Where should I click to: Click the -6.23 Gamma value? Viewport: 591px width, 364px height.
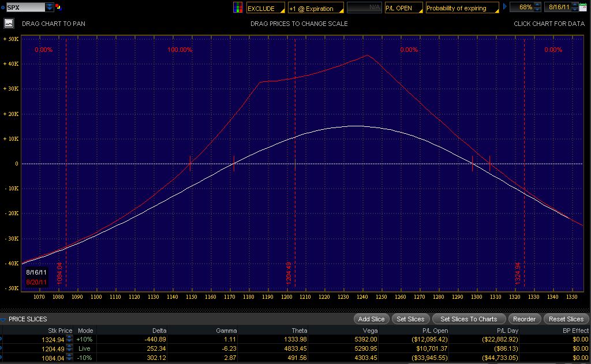[229, 348]
